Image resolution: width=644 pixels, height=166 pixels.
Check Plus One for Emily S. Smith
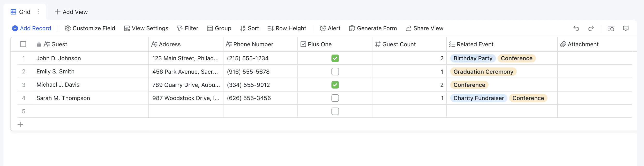point(335,72)
